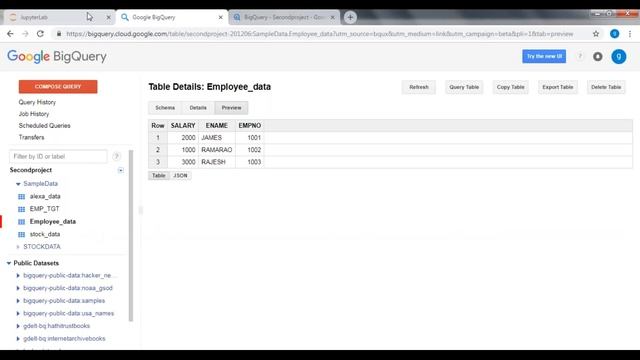The height and width of the screenshot is (360, 640).
Task: Click the browser address bar URL
Action: tap(320, 34)
